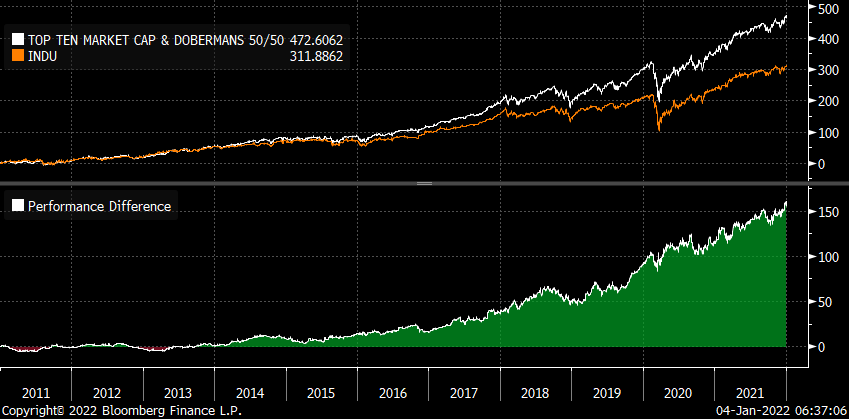Select the TOP TEN MARKET CAP & DOBERMANS legend label
Image resolution: width=849 pixels, height=419 pixels.
[x=152, y=40]
